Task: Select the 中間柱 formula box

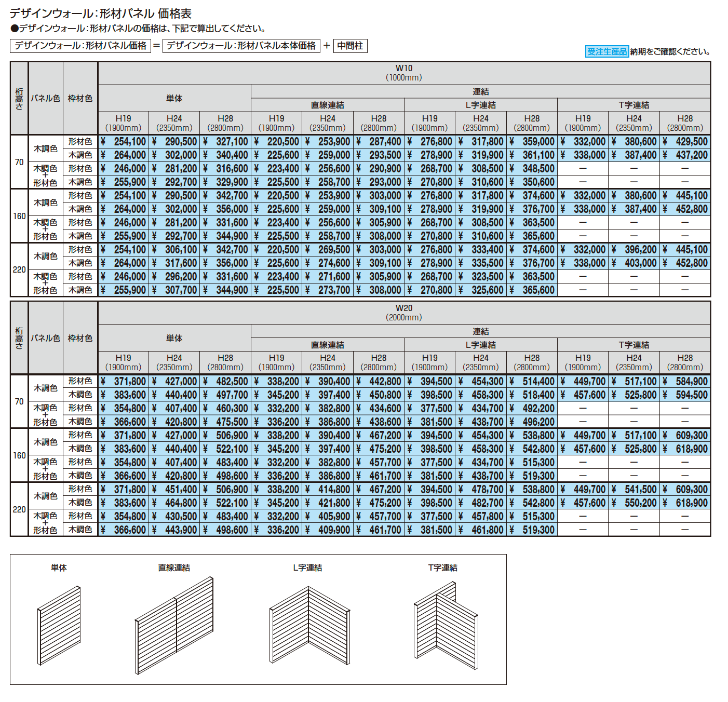Action: pos(350,46)
